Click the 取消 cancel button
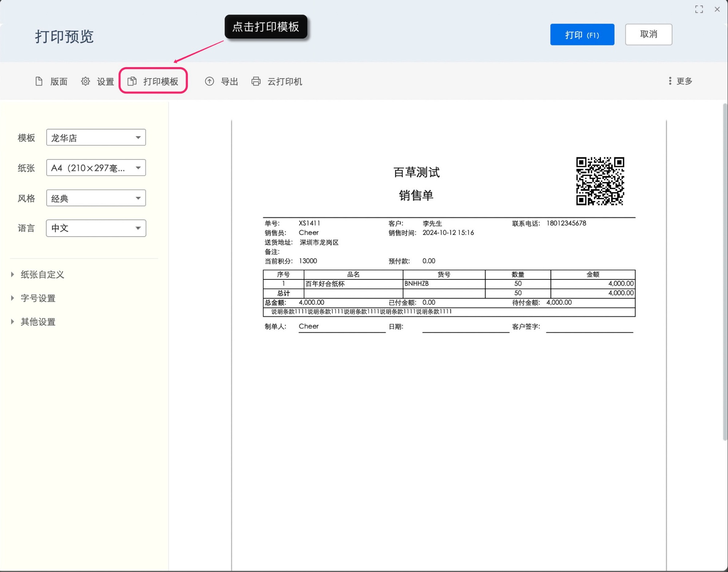The image size is (728, 572). tap(648, 35)
